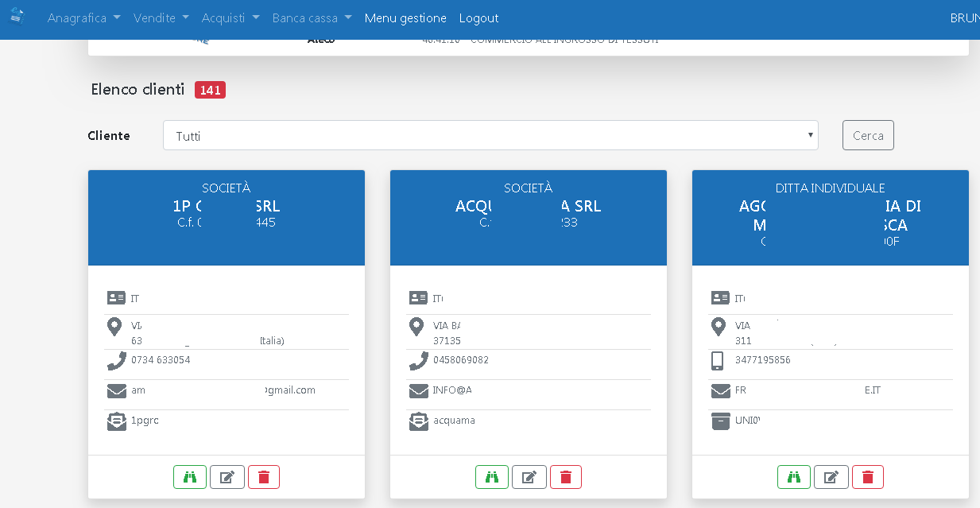This screenshot has height=508, width=980.
Task: Click phone icon next to 0734 633054
Action: click(116, 360)
